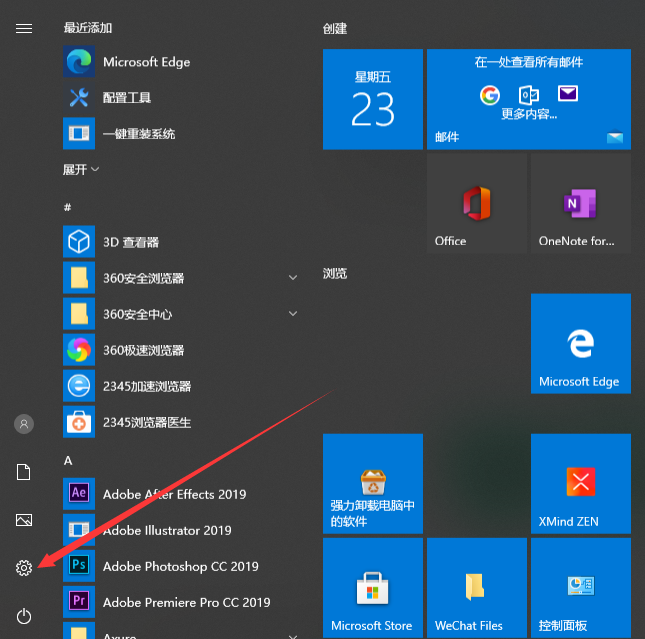Open 3D 查看器 app
Image resolution: width=645 pixels, height=639 pixels.
[x=130, y=242]
